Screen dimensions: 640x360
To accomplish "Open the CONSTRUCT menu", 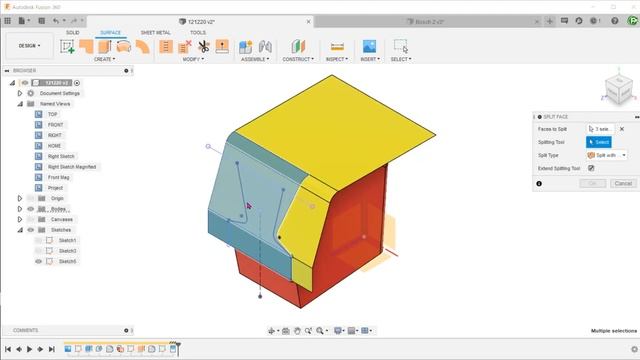I will [298, 59].
